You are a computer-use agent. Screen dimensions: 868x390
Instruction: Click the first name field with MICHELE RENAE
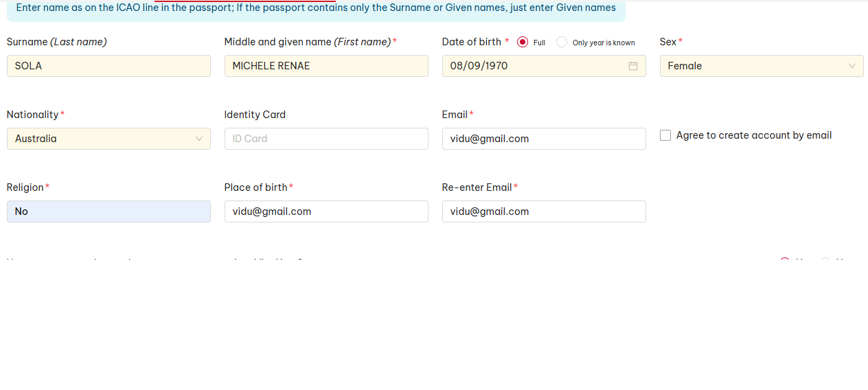(326, 66)
